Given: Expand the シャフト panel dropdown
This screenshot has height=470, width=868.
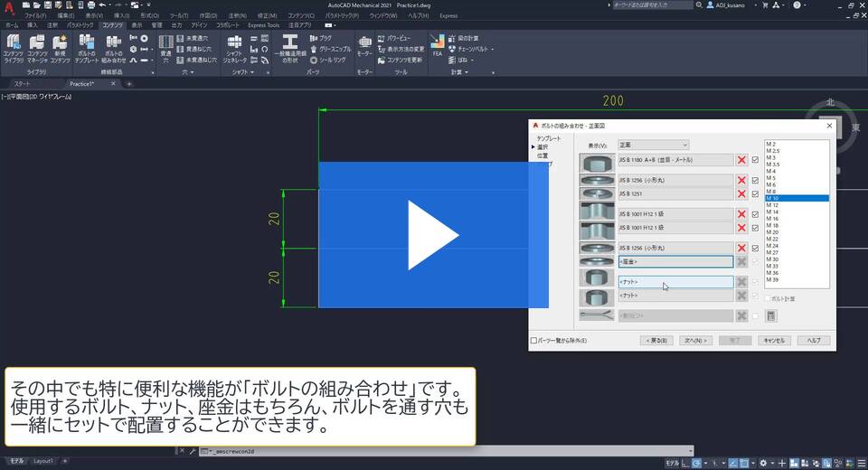Looking at the screenshot, I should click(252, 70).
